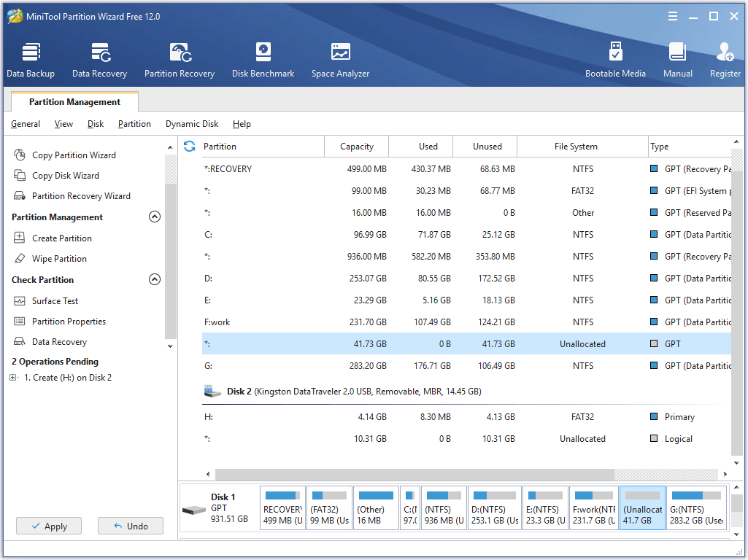Open the Dynamic Disk menu

pos(192,124)
